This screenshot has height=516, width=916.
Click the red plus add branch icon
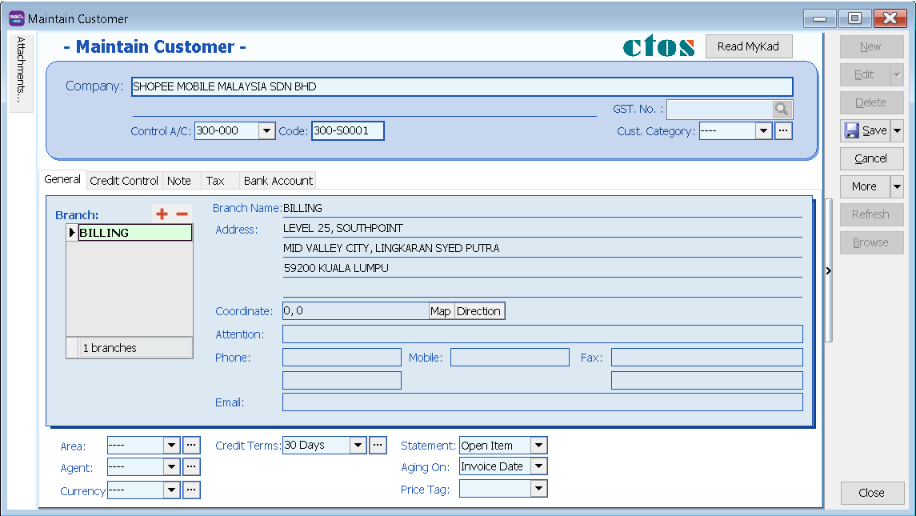pyautogui.click(x=162, y=214)
